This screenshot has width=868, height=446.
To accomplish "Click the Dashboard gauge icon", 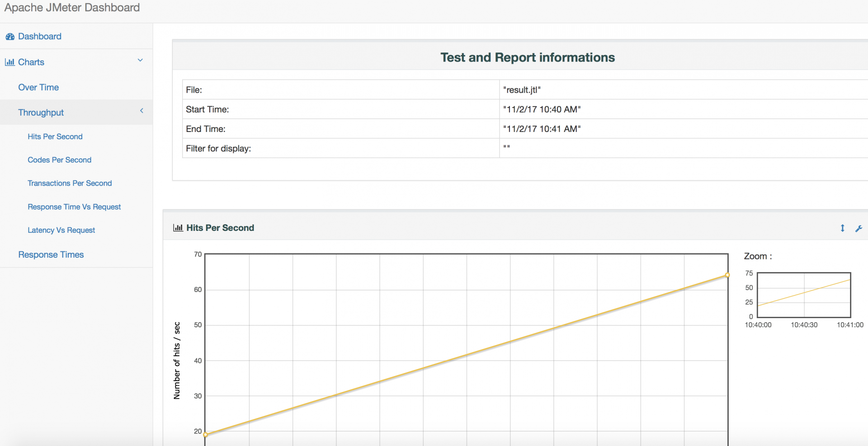I will [x=10, y=37].
